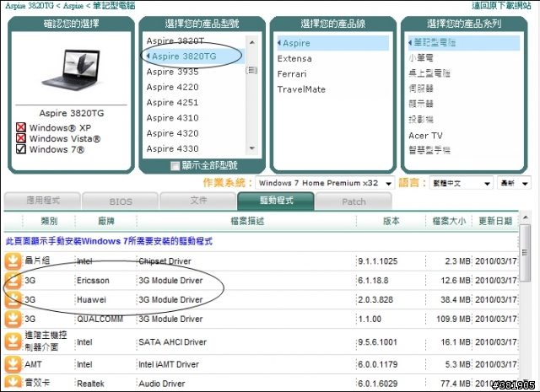Viewport: 540px width, 392px height.
Task: Download the Intel iAMT Driver
Action: [x=13, y=364]
